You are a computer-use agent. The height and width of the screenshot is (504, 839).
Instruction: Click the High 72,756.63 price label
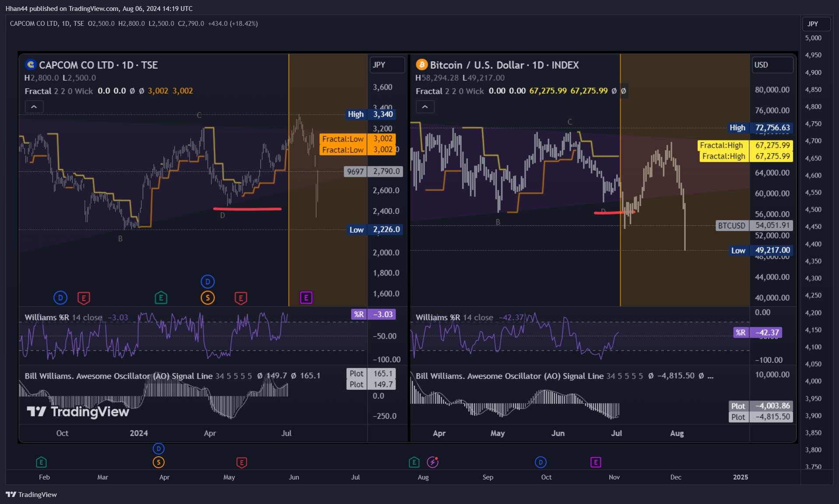pos(760,128)
